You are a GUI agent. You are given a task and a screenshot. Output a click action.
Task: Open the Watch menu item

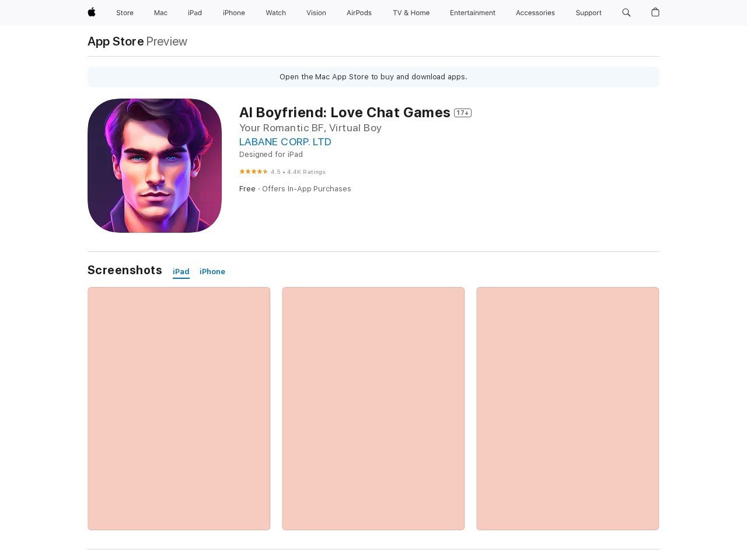276,13
